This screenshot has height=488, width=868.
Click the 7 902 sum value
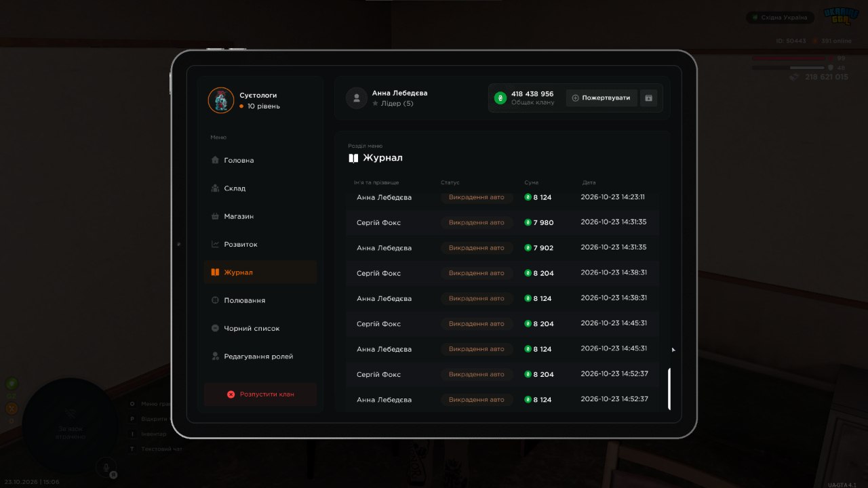(x=543, y=248)
